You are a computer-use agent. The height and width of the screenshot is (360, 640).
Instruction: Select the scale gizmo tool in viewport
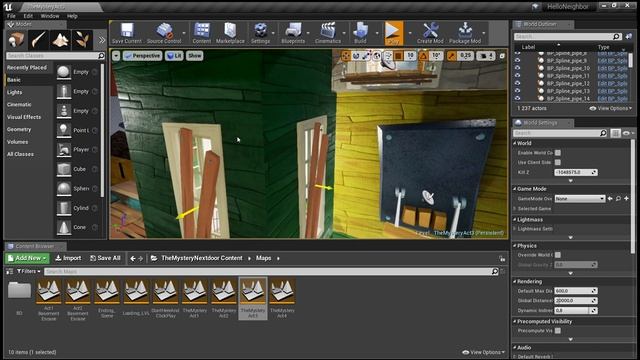pyautogui.click(x=366, y=56)
